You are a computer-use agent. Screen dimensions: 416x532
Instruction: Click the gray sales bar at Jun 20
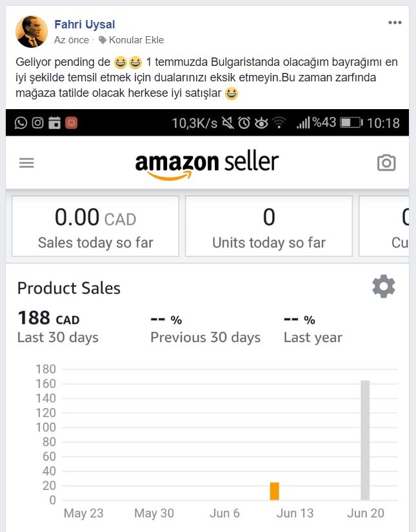click(x=365, y=440)
